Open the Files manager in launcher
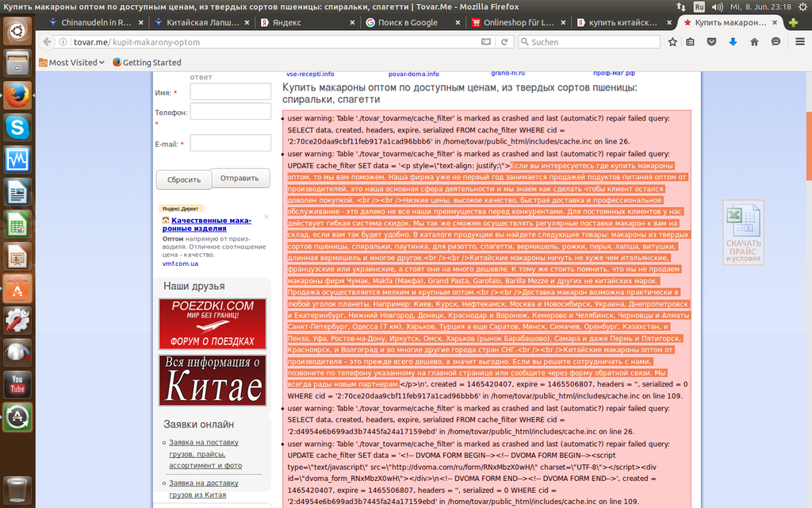 point(17,63)
